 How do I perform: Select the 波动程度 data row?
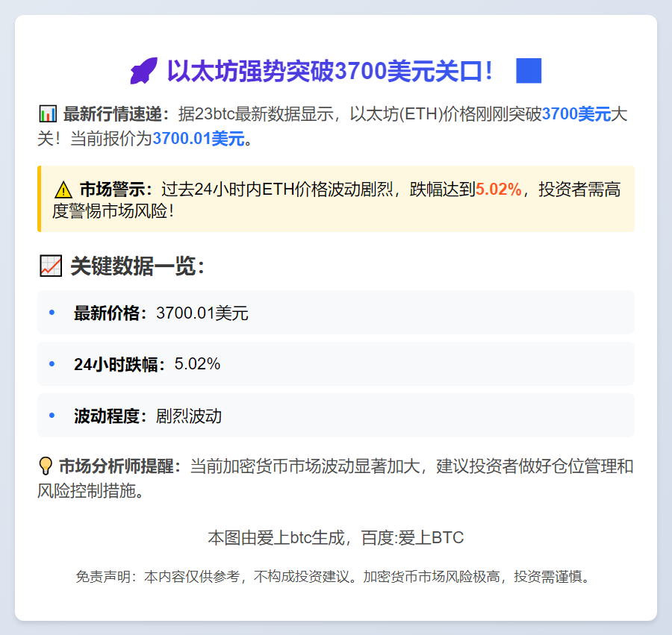pyautogui.click(x=335, y=416)
